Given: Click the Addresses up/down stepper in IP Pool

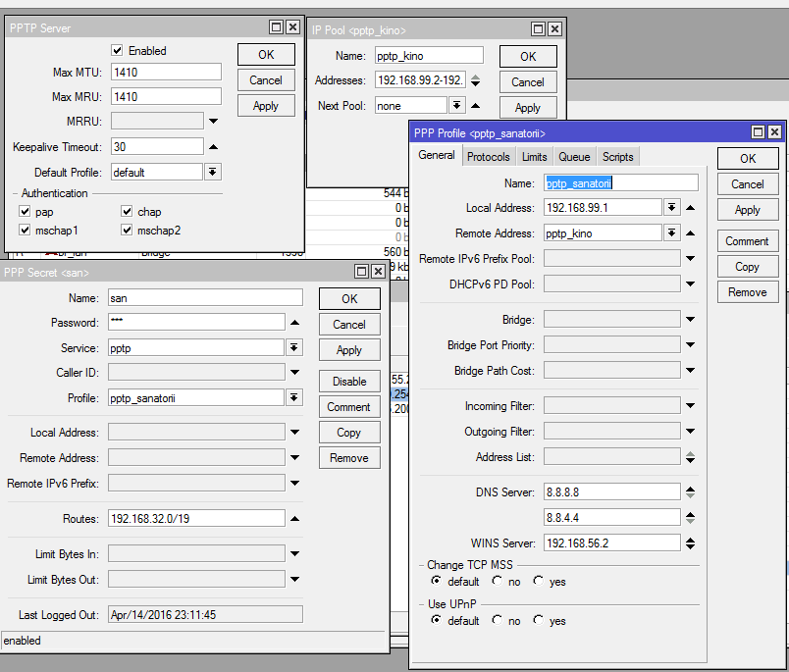Looking at the screenshot, I should (476, 80).
